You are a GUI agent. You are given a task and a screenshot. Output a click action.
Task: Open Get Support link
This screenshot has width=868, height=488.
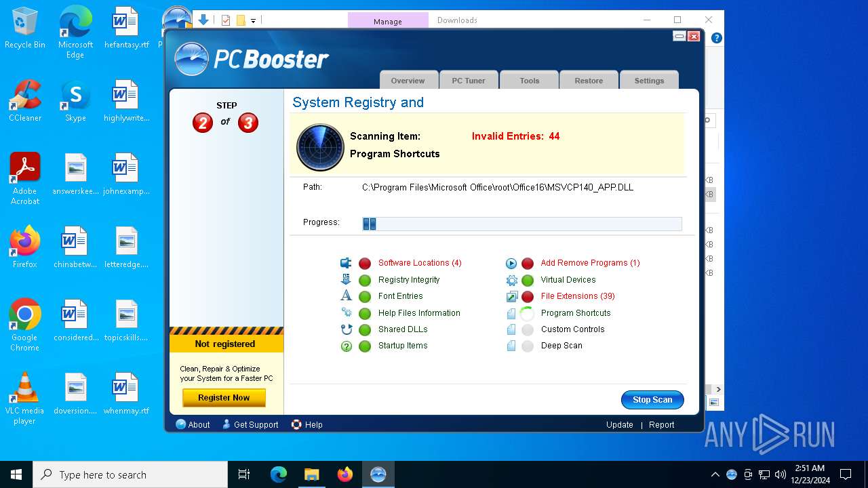tap(250, 425)
